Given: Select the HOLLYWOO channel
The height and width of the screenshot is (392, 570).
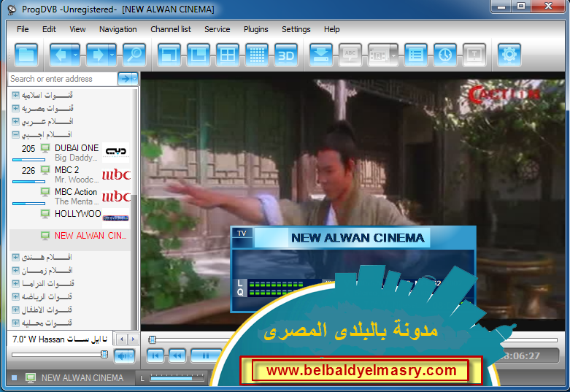Looking at the screenshot, I should pyautogui.click(x=70, y=218).
